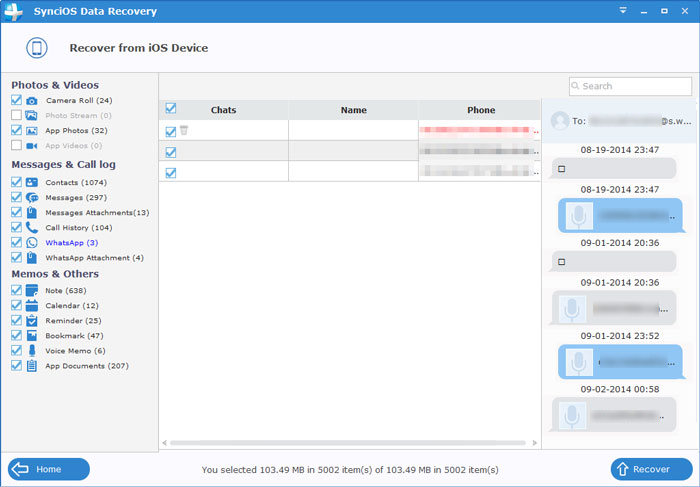The height and width of the screenshot is (487, 700).
Task: Select the Calendar icon in sidebar
Action: [x=32, y=306]
